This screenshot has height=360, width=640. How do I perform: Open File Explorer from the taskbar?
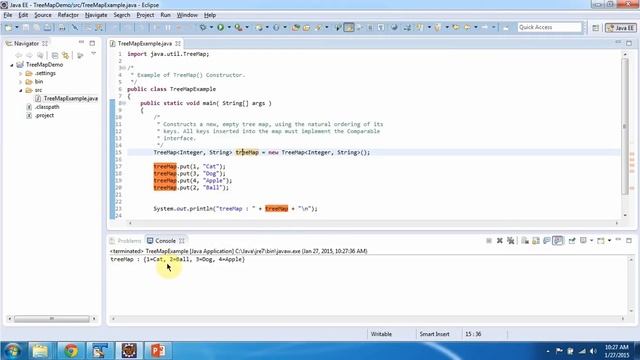[40, 351]
